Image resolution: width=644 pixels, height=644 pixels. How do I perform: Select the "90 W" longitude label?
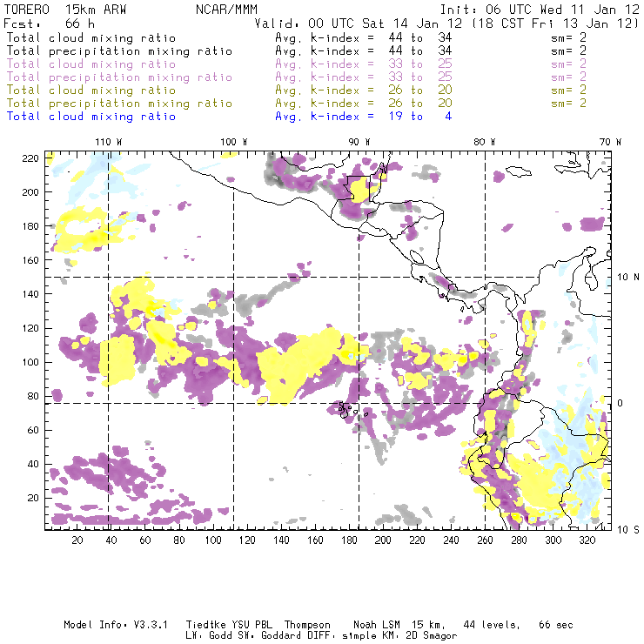point(359,142)
